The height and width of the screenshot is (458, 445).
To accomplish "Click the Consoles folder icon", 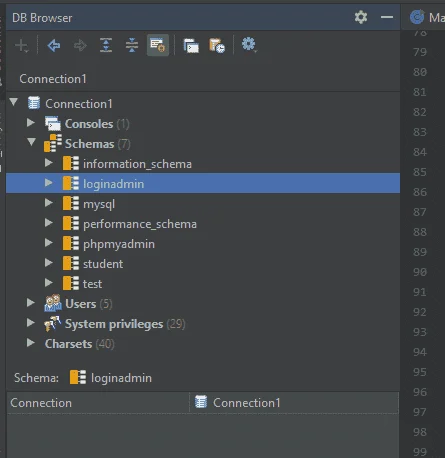I will tap(53, 123).
